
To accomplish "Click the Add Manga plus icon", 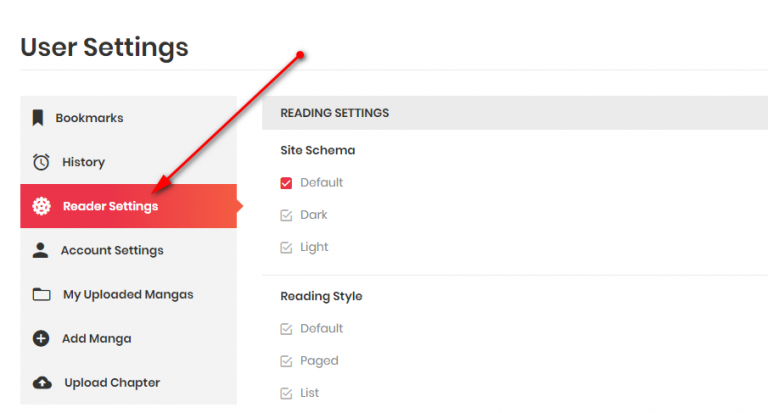I will click(41, 339).
